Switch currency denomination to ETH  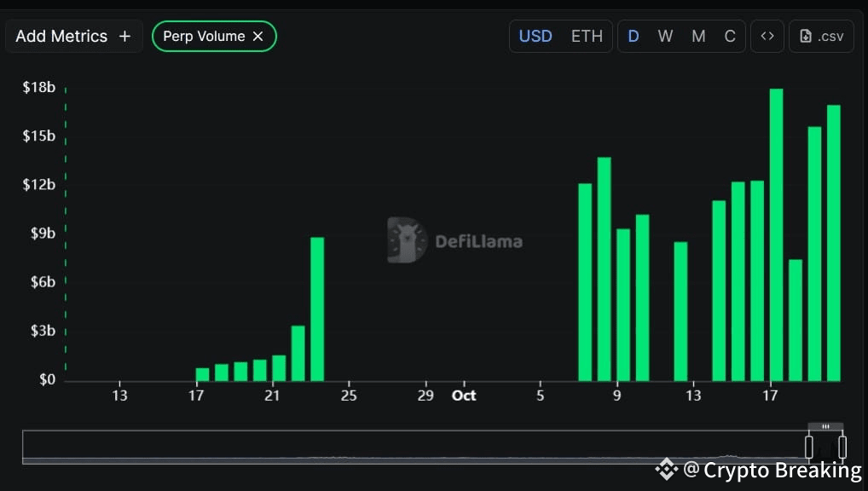coord(587,37)
